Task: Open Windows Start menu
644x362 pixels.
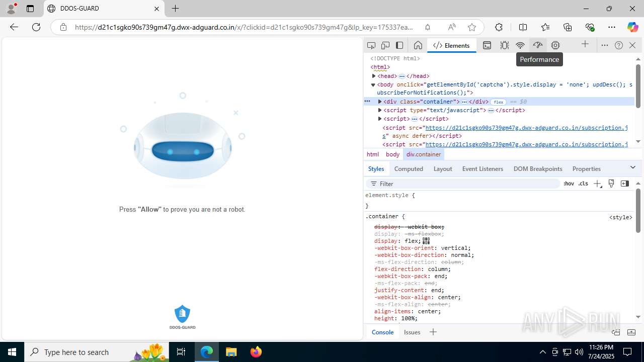Action: (x=12, y=352)
